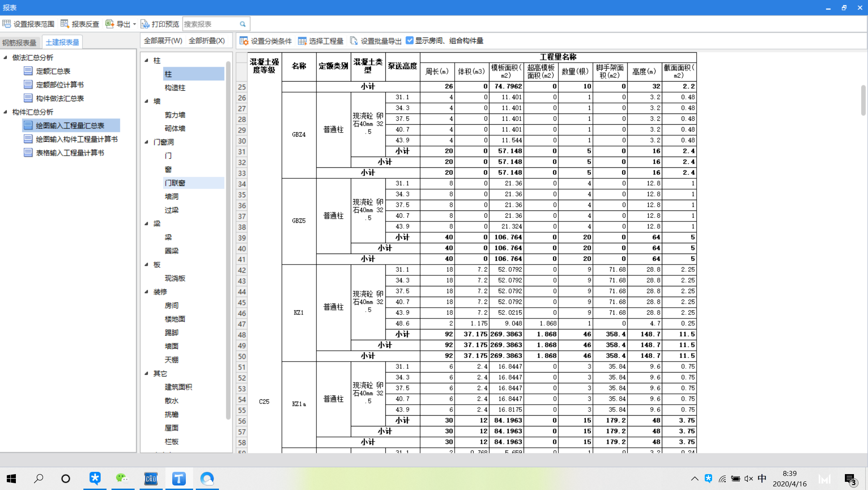
Task: Collapse the 装修 category group
Action: 146,291
